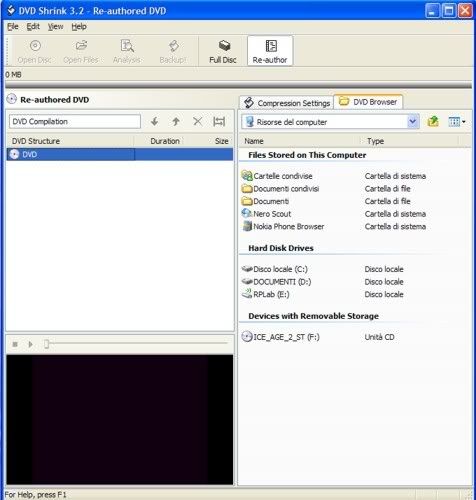Screen dimensions: 476x500
Task: Move selected title up with arrow icon
Action: click(x=176, y=122)
